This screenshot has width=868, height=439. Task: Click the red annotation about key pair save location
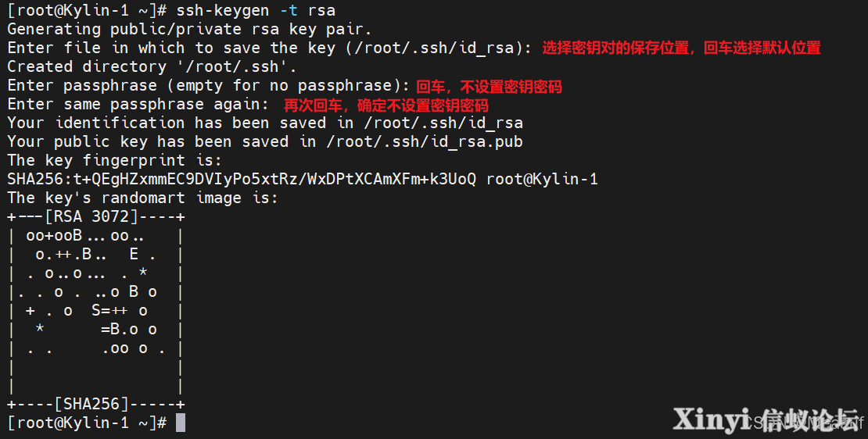tap(681, 48)
